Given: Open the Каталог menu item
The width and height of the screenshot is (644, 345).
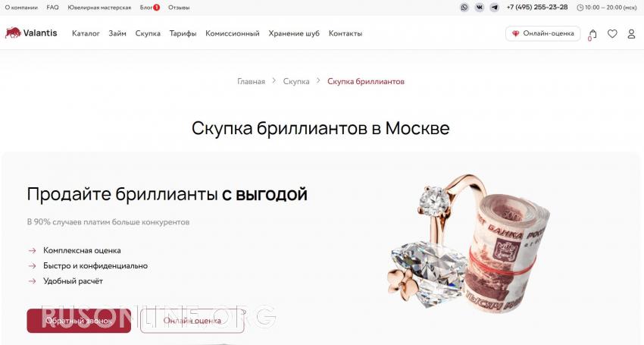Looking at the screenshot, I should (x=86, y=33).
